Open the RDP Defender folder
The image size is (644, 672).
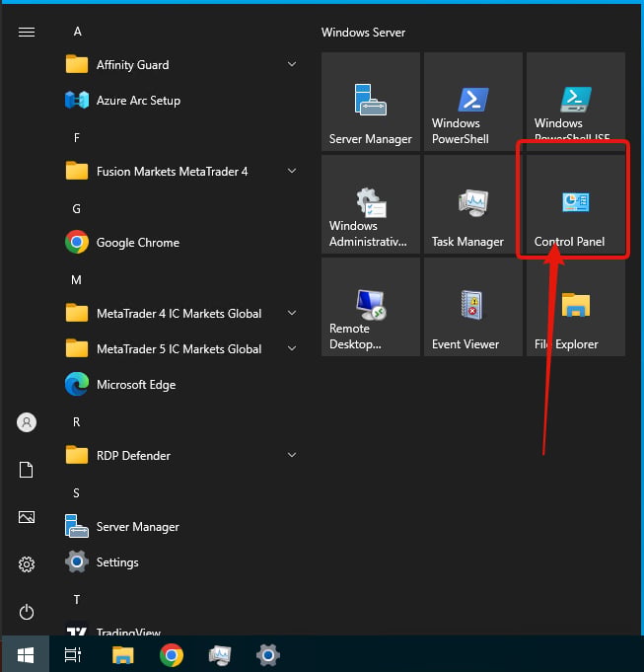182,456
